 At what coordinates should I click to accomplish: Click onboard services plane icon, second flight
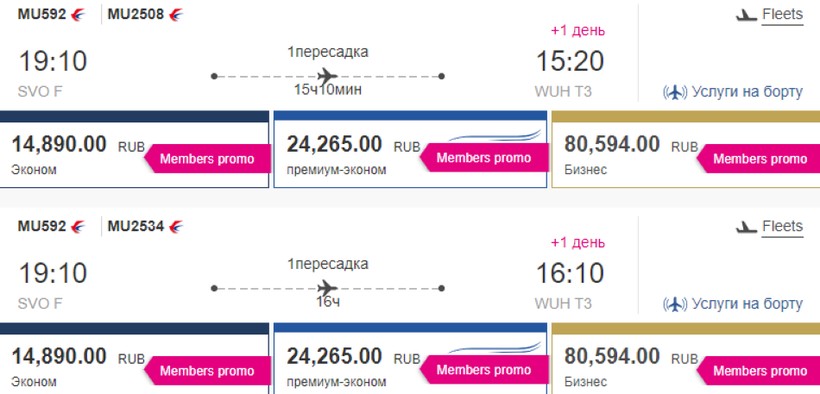point(675,304)
